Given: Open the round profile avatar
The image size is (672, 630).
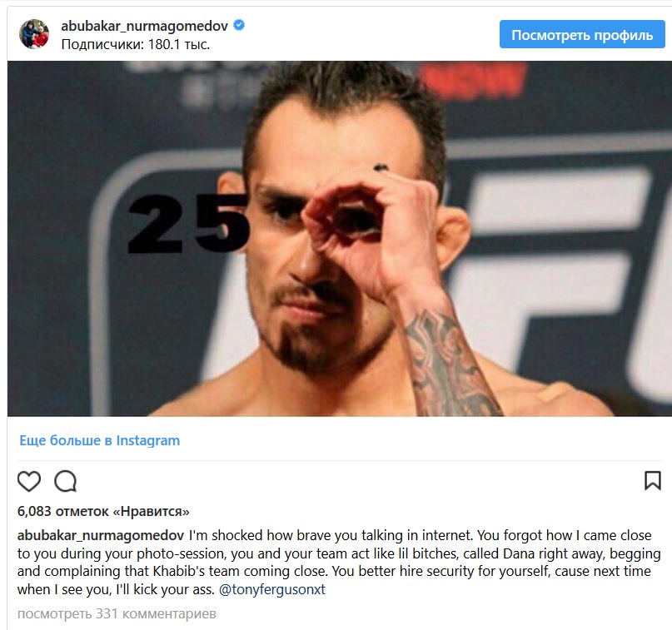Looking at the screenshot, I should 34,34.
